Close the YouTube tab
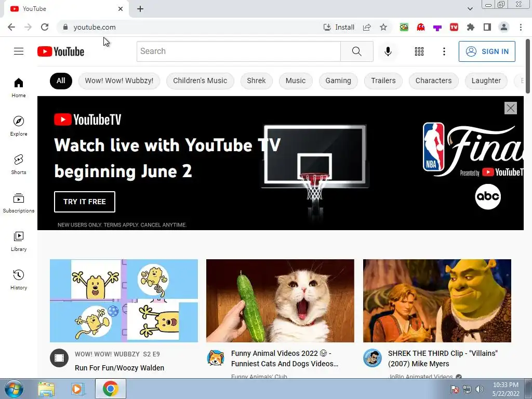 [121, 9]
